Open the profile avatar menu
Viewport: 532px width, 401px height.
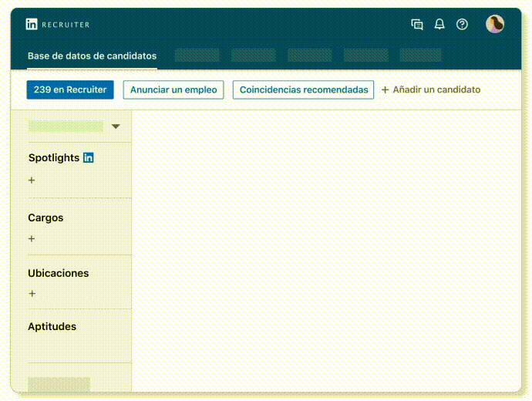(495, 25)
